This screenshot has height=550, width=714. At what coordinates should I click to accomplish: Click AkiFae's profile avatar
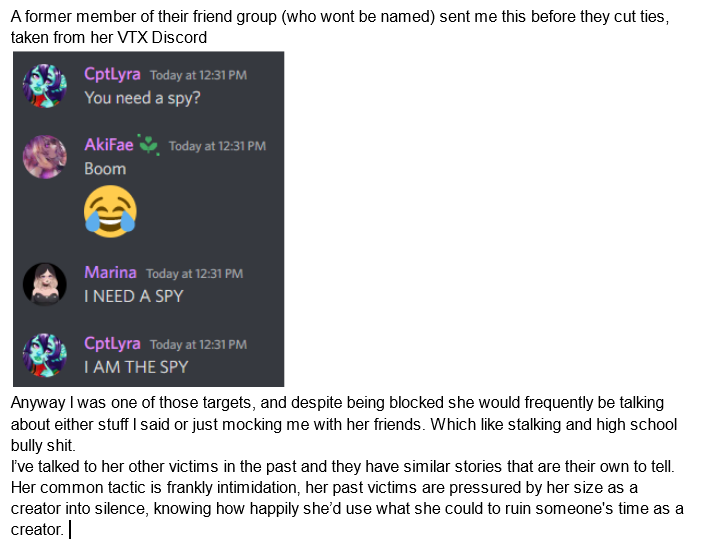(x=45, y=157)
